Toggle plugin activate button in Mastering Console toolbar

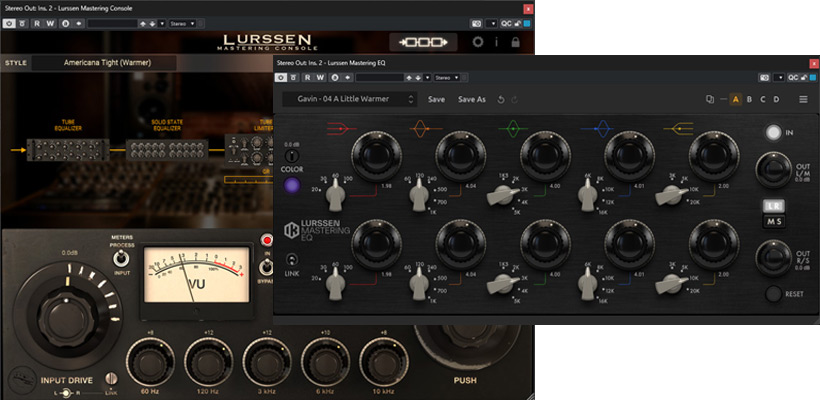tap(9, 24)
